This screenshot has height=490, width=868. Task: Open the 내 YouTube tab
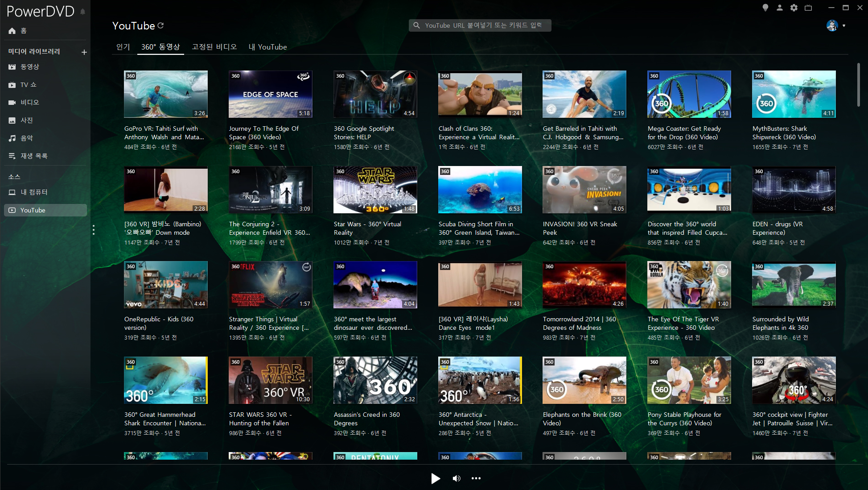(x=267, y=47)
